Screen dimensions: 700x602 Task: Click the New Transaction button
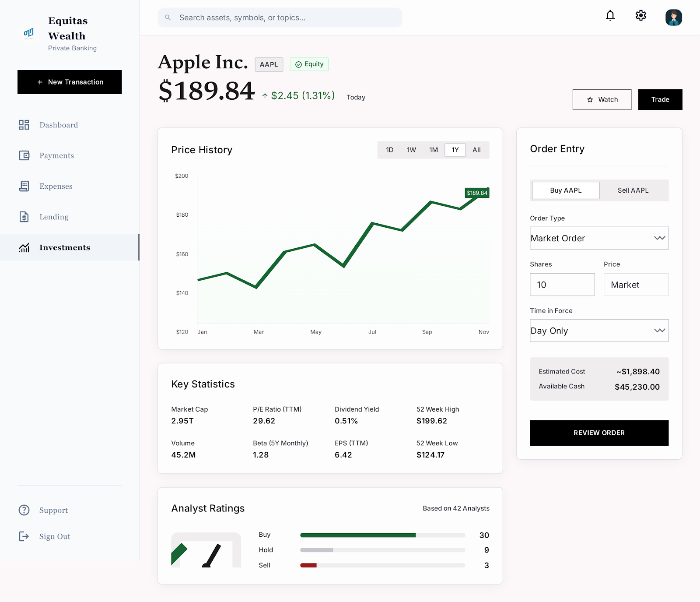(x=70, y=82)
